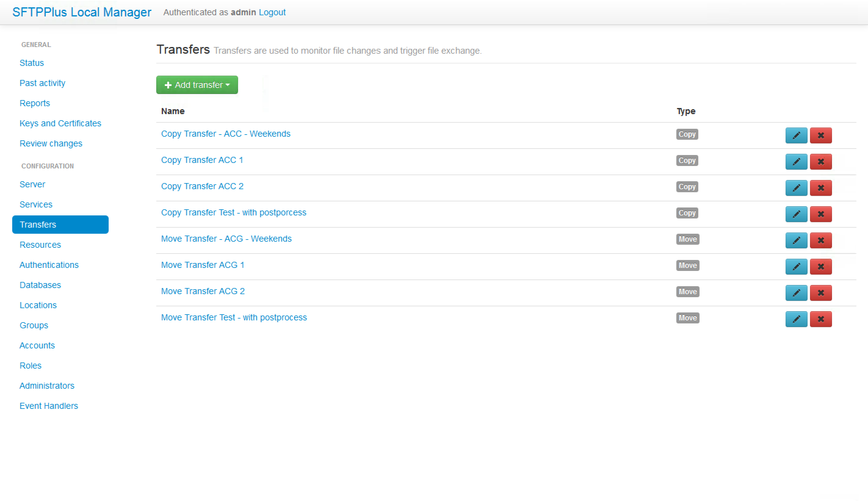The height and width of the screenshot is (501, 868).
Task: Edit Move Transfer - ACG - Weekends via pencil icon
Action: [796, 240]
